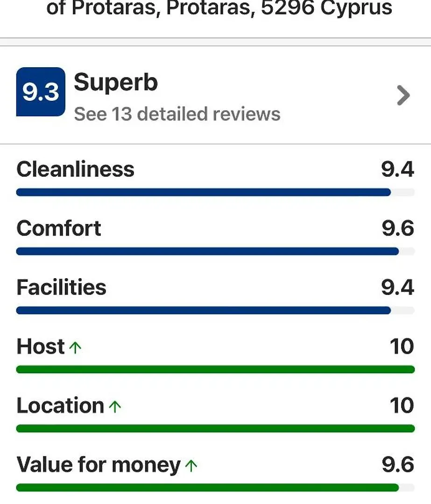The image size is (431, 504).
Task: Click the green up arrow next to Location
Action: pyautogui.click(x=115, y=406)
